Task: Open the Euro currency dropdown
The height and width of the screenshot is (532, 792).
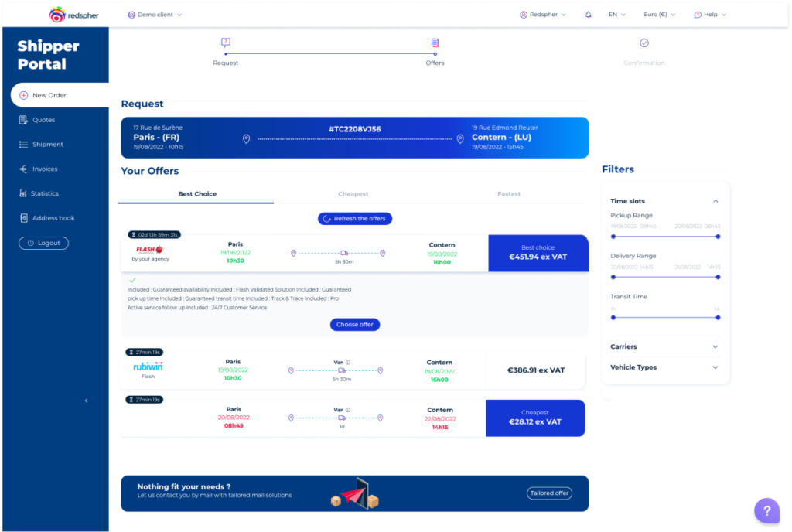Action: [659, 15]
